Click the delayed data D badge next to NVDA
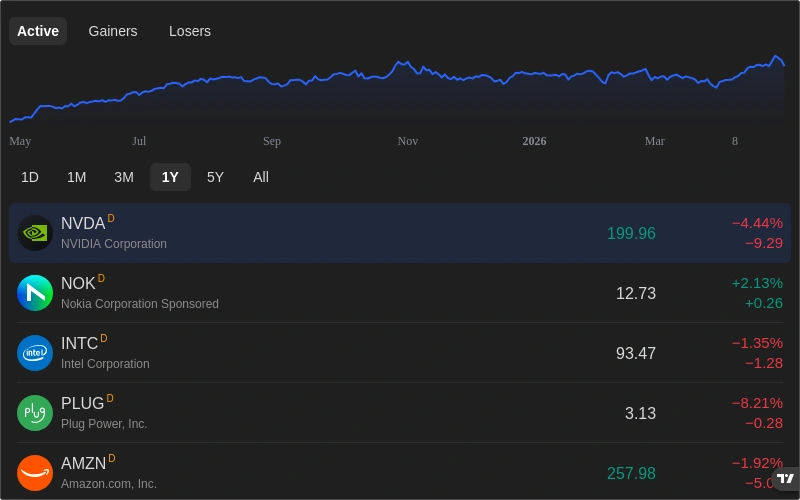The height and width of the screenshot is (500, 800). 111,218
